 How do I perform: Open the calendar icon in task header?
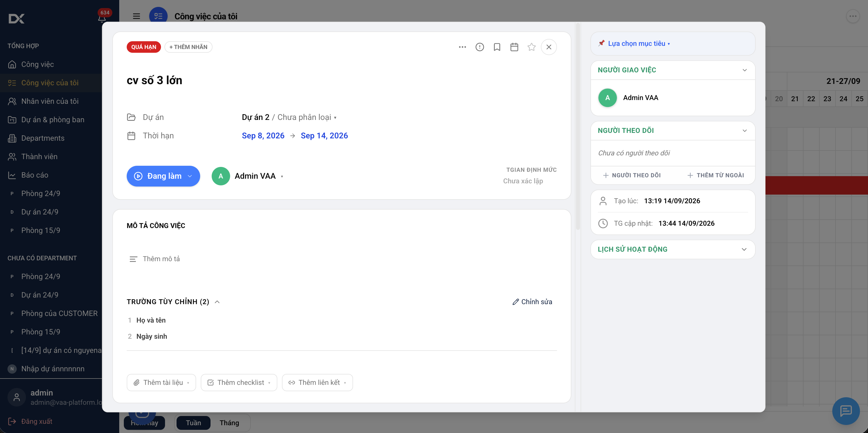click(x=514, y=47)
